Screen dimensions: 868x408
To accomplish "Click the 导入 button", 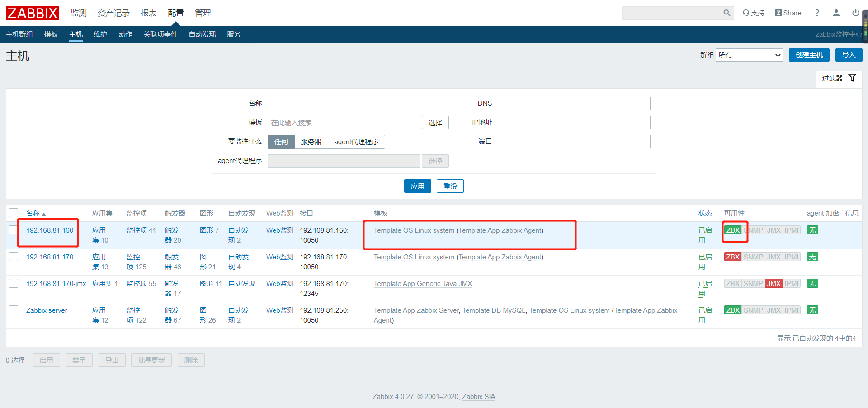I will pyautogui.click(x=849, y=55).
